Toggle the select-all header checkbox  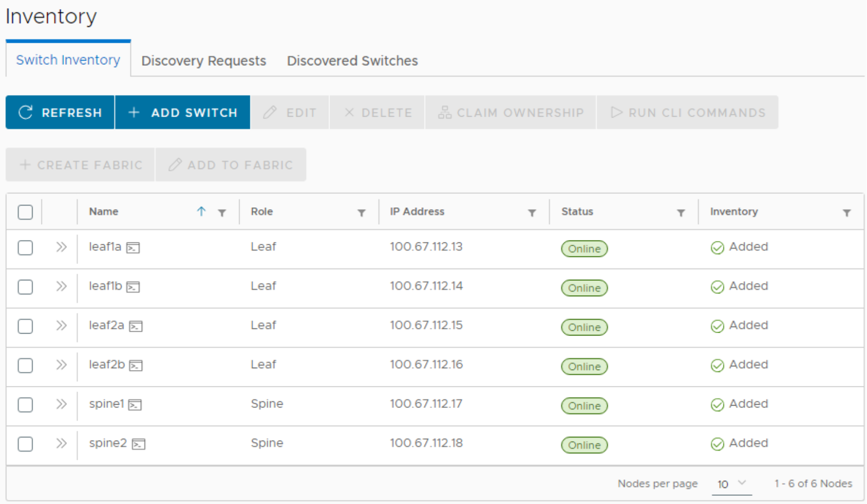pyautogui.click(x=25, y=212)
